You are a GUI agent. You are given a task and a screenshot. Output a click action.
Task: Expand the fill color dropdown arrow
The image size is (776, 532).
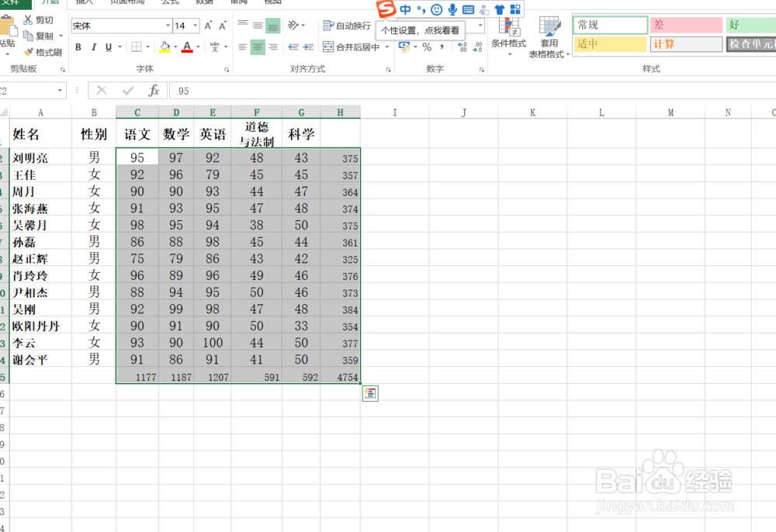coord(175,47)
